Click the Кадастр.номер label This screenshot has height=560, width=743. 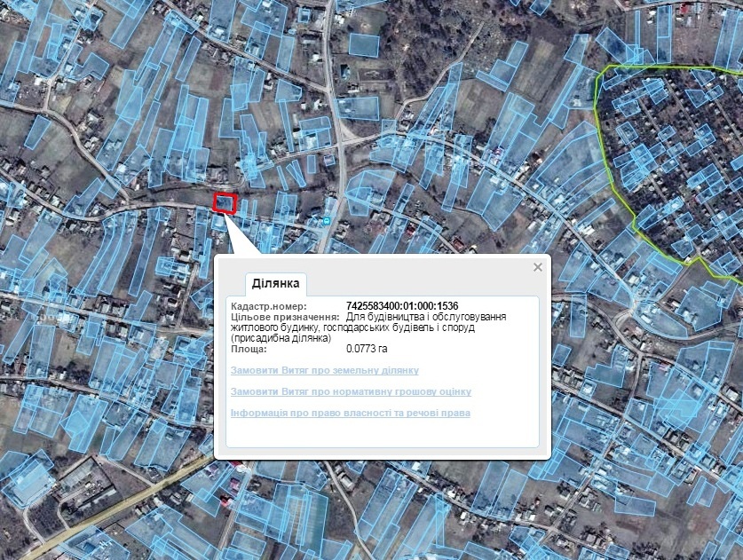(x=268, y=306)
